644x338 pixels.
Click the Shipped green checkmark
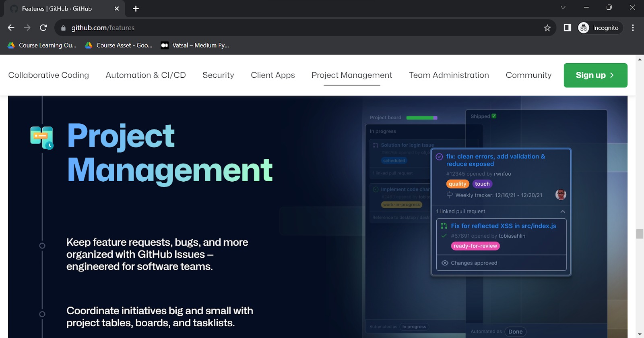(494, 116)
